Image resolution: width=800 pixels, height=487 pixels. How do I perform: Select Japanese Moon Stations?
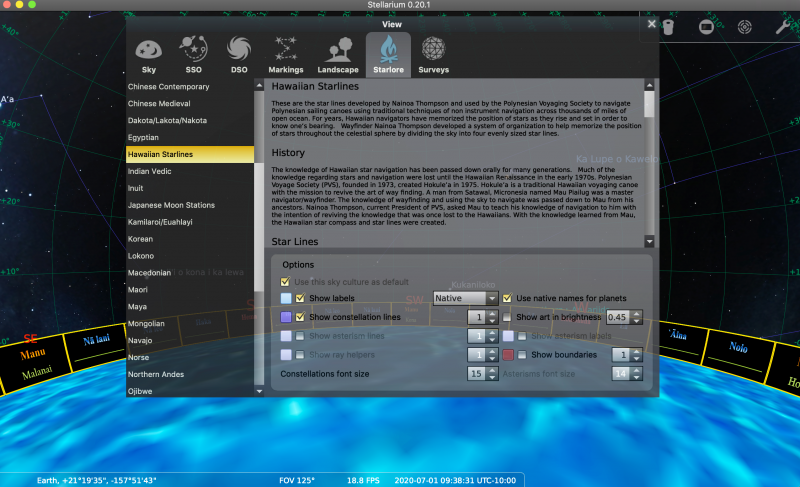[x=190, y=205]
